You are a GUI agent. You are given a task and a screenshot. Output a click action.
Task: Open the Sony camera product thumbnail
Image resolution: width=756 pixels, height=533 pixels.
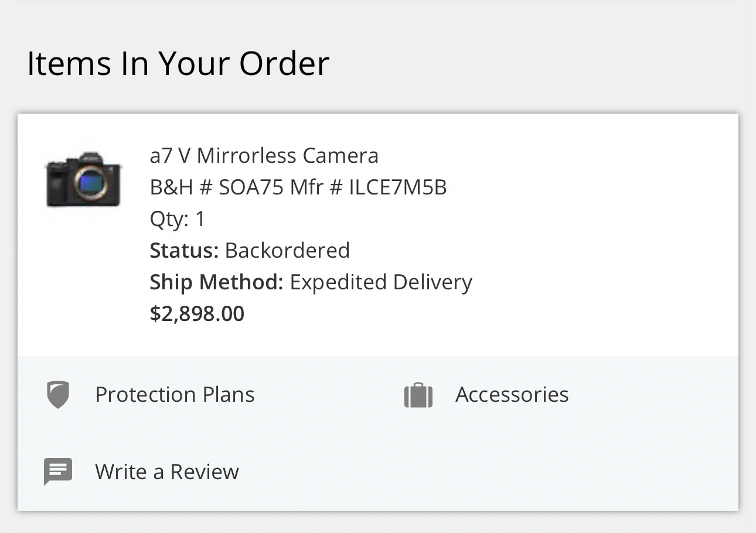click(83, 179)
